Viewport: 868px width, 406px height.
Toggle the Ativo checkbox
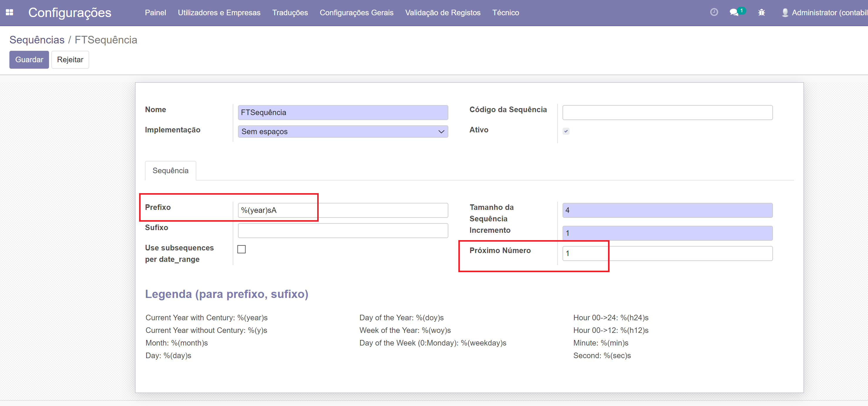click(x=566, y=131)
